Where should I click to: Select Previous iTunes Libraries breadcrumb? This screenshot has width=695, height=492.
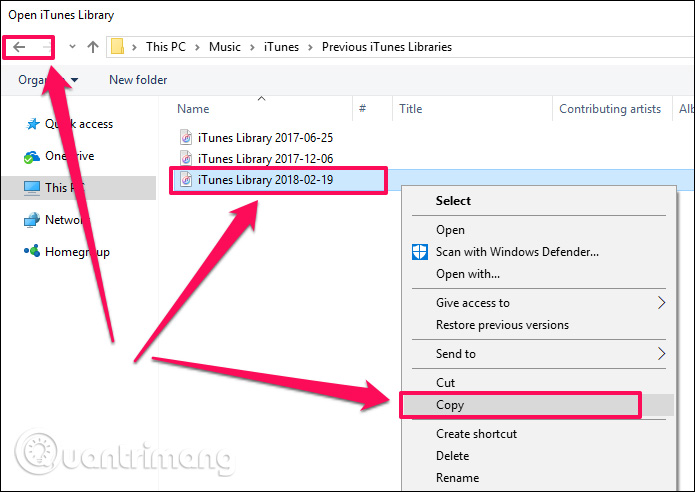387,47
